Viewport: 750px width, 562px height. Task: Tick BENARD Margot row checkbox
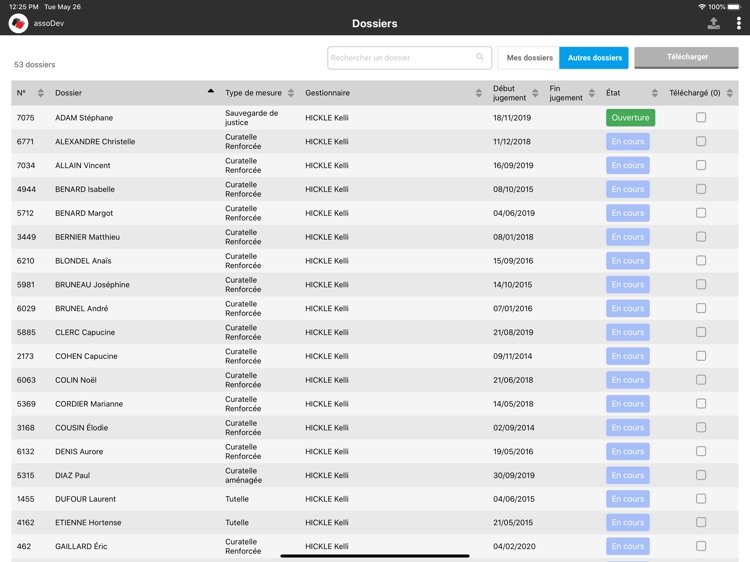click(701, 212)
